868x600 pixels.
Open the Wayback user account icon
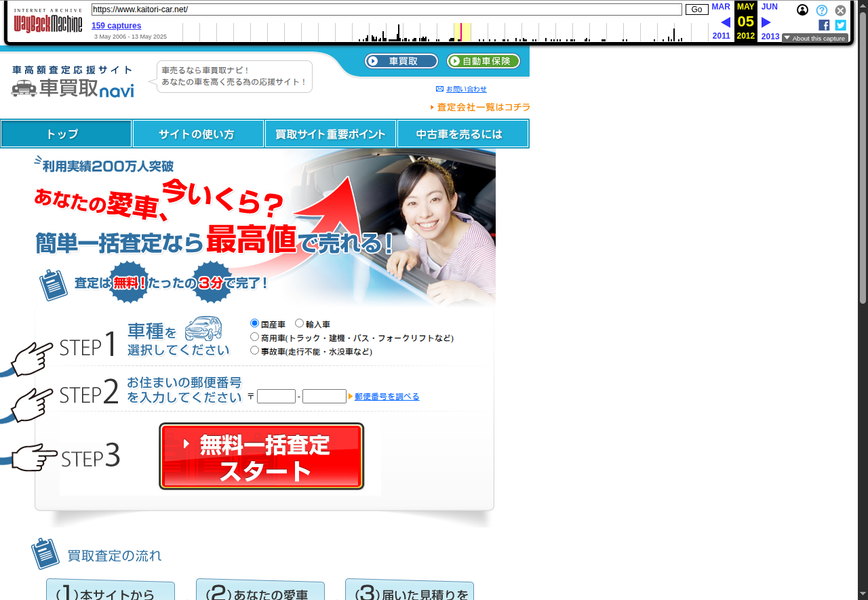[x=802, y=10]
